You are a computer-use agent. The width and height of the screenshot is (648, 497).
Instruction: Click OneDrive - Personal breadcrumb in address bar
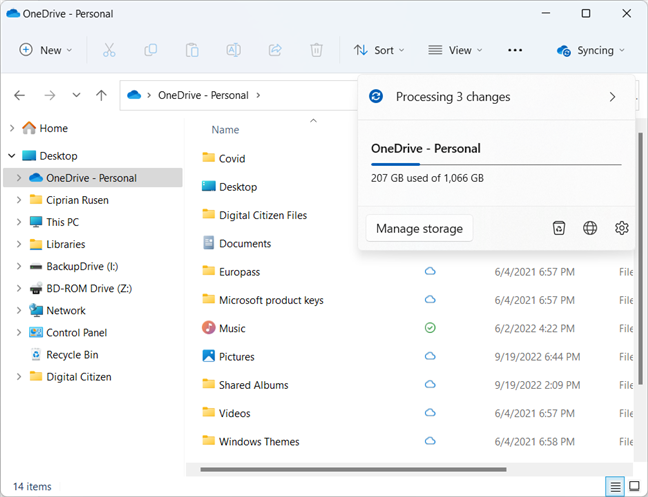pos(203,95)
